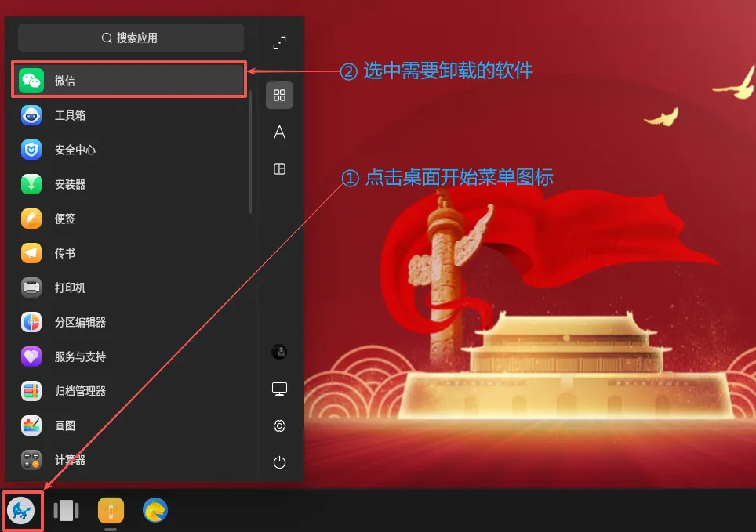
Task: Expand start menu to fullscreen
Action: tap(280, 42)
